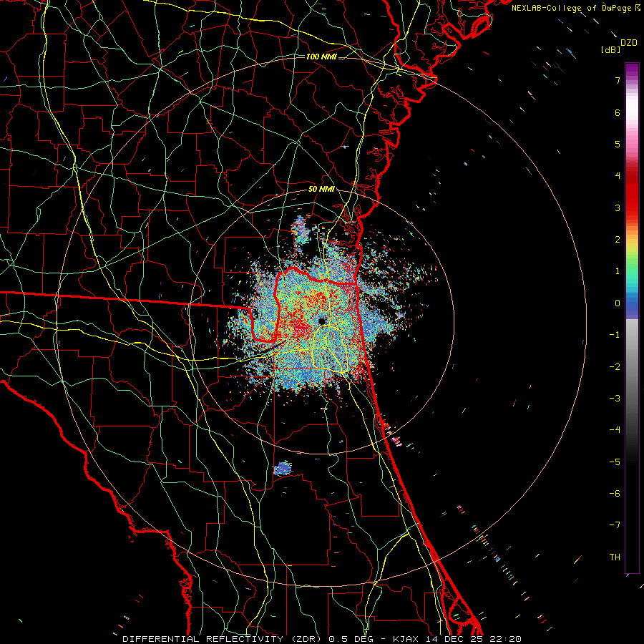This screenshot has height=644, width=644.
Task: Click the -2 value on the color scale
Action: (615, 367)
